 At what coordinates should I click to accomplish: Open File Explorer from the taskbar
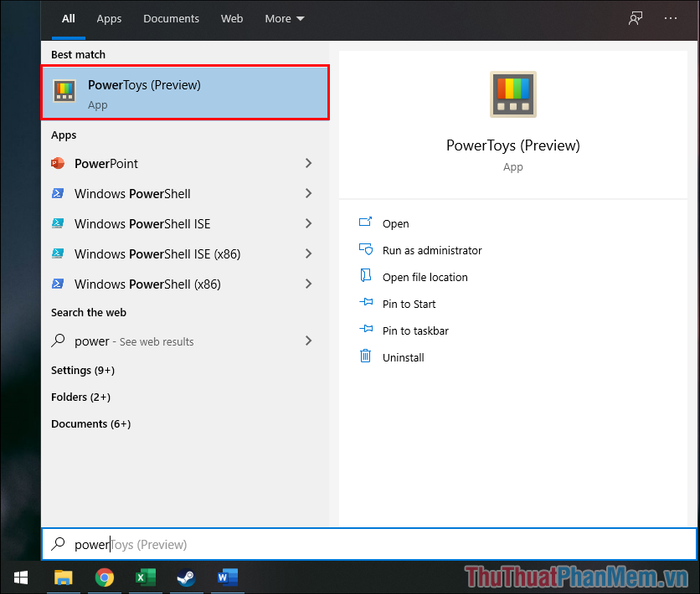[x=63, y=577]
